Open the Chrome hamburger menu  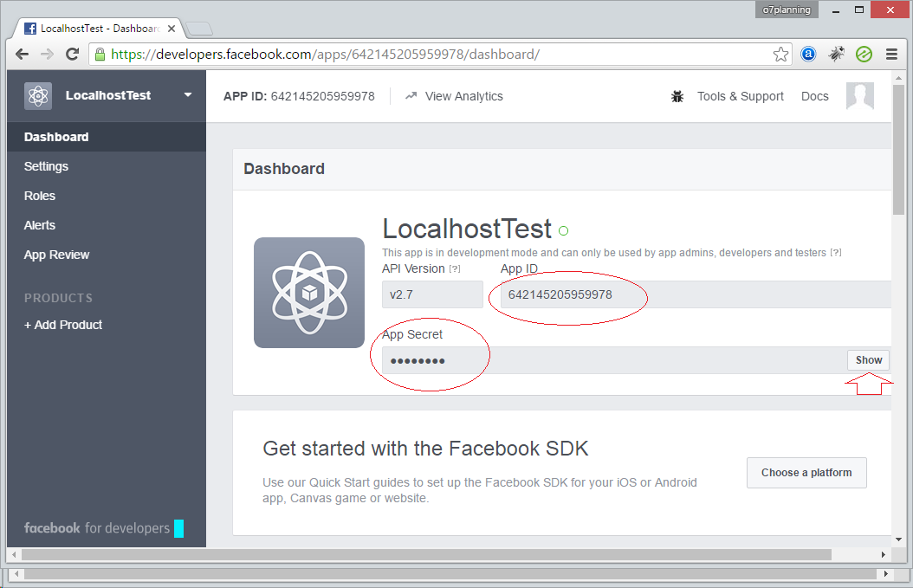point(891,55)
